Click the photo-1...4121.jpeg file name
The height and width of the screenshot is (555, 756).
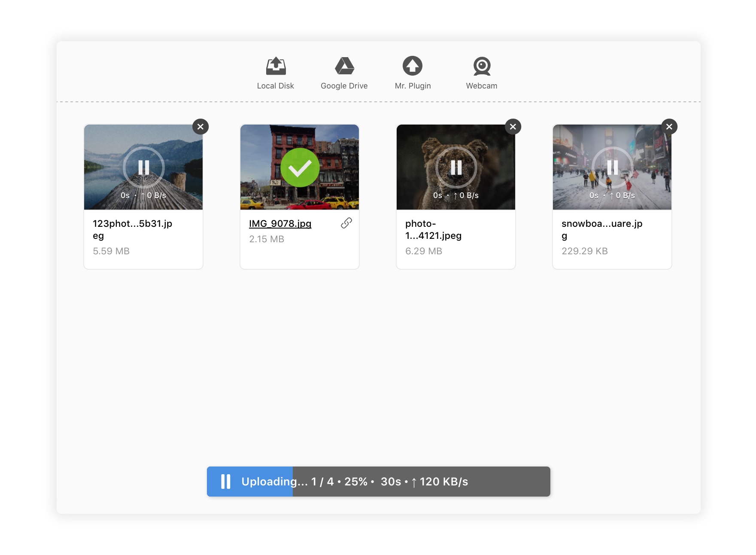(x=434, y=229)
